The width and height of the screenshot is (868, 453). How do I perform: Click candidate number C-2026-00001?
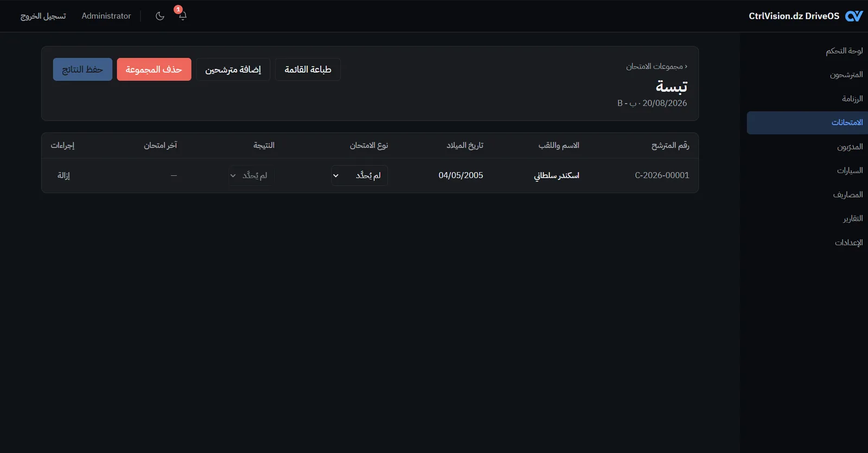[662, 175]
